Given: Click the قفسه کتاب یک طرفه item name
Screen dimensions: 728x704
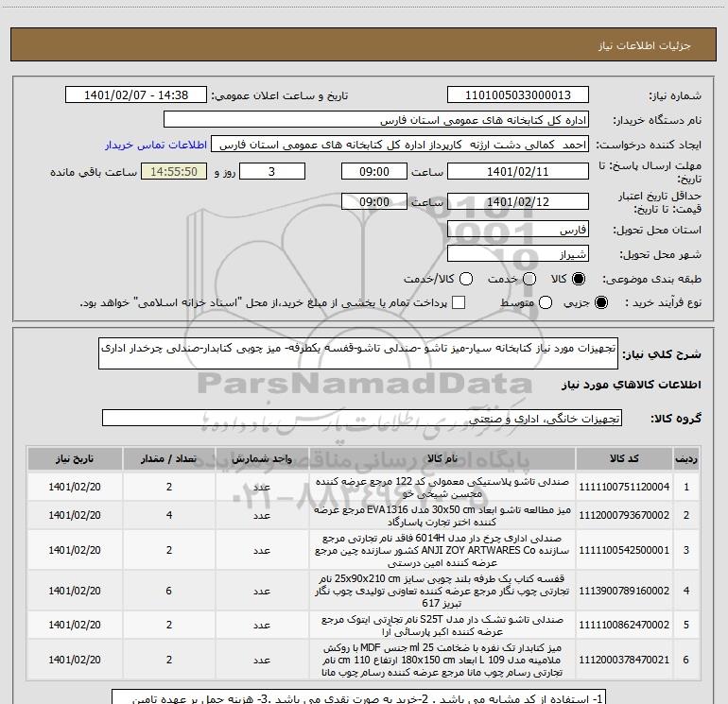Looking at the screenshot, I should coord(442,591).
